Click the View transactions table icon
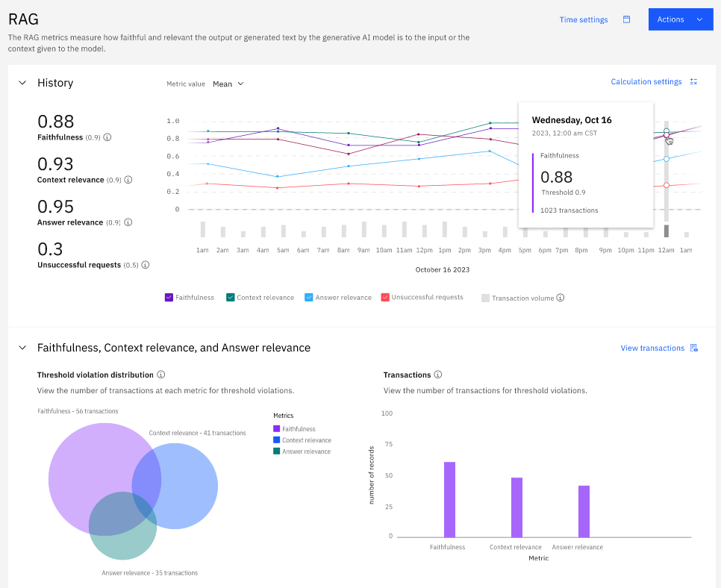 [x=694, y=348]
